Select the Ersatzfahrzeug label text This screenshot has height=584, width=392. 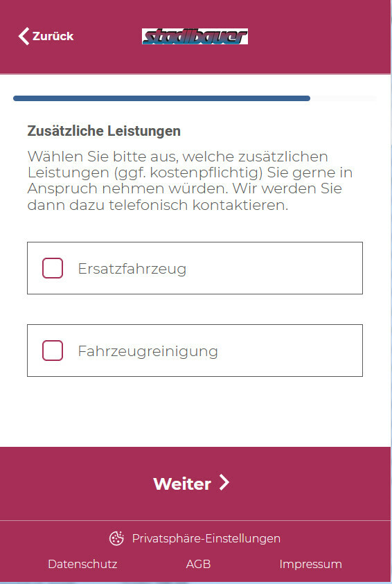pos(132,269)
